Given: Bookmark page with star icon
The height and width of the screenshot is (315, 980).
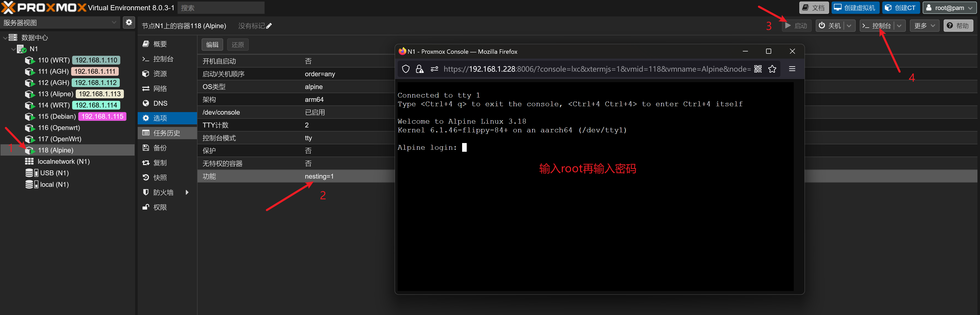Looking at the screenshot, I should [772, 69].
